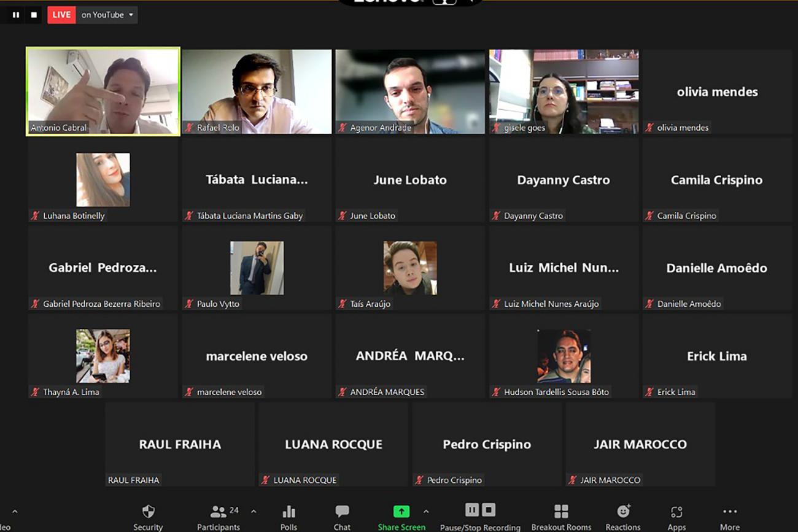Open the Apps icon

[x=676, y=512]
